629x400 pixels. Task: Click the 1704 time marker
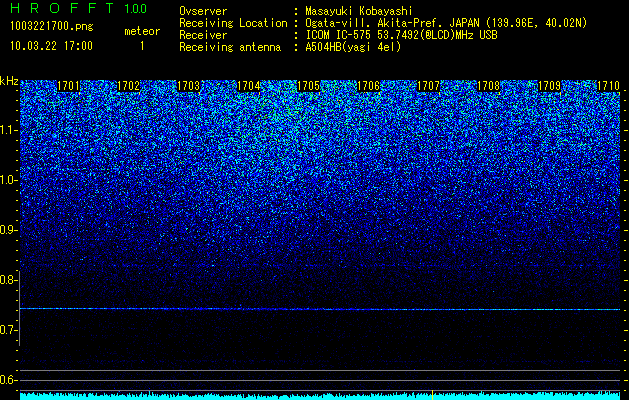pos(249,86)
